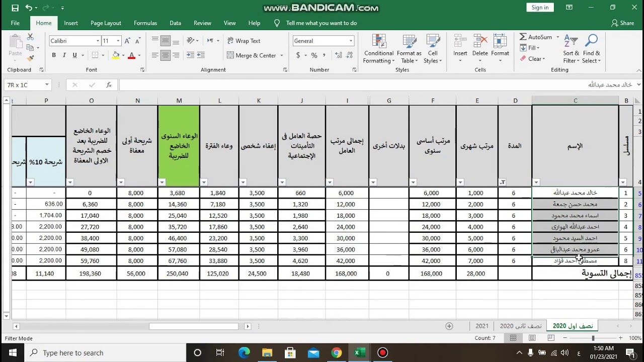Switch to Page Break Preview in status bar
The image size is (644, 362).
pyautogui.click(x=550, y=338)
